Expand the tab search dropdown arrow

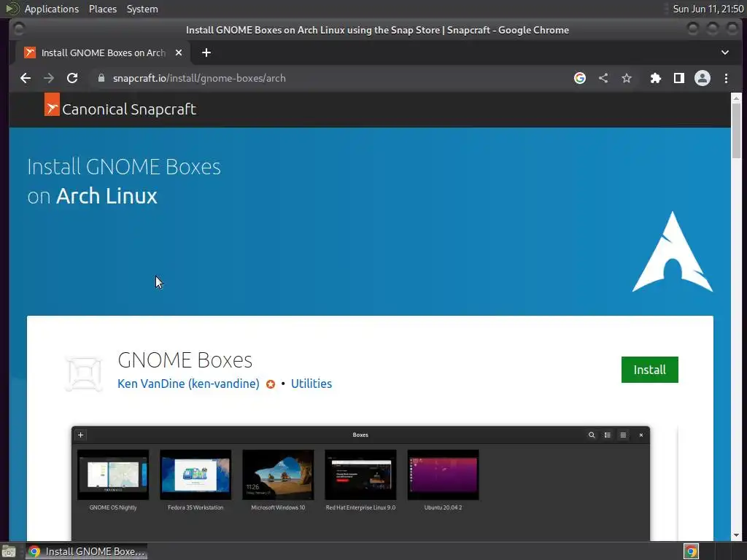[x=724, y=52]
